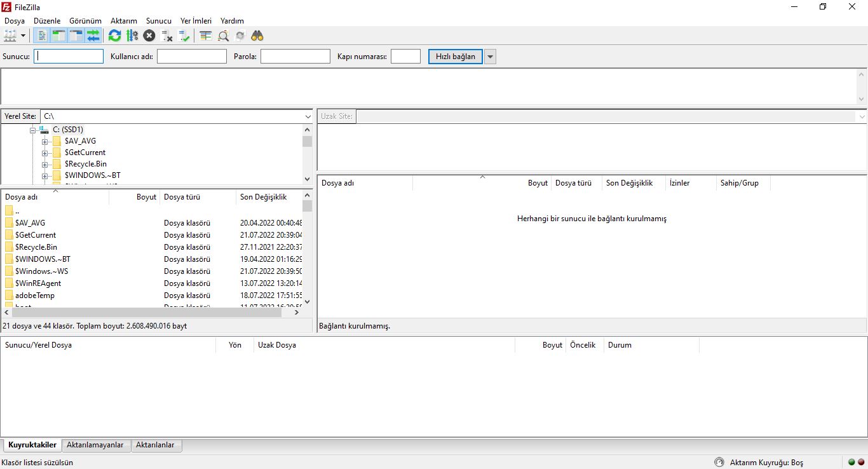Expand the $AV_AVG tree node
Screen dimensions: 868x469
pyautogui.click(x=45, y=141)
